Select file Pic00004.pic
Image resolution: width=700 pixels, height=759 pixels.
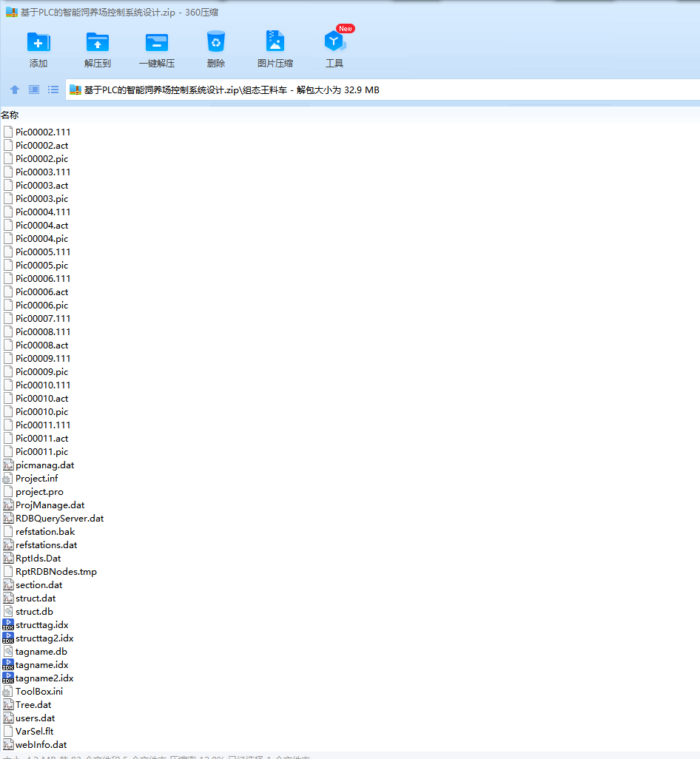[x=36, y=239]
